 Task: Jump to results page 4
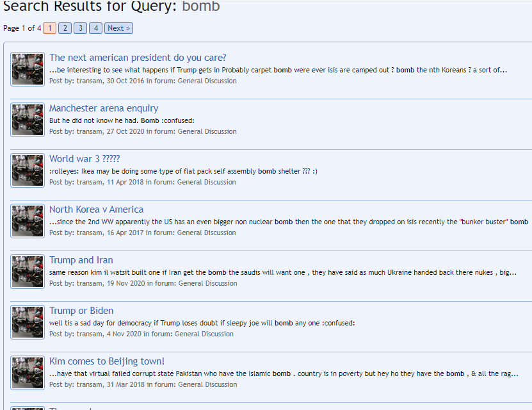click(95, 28)
